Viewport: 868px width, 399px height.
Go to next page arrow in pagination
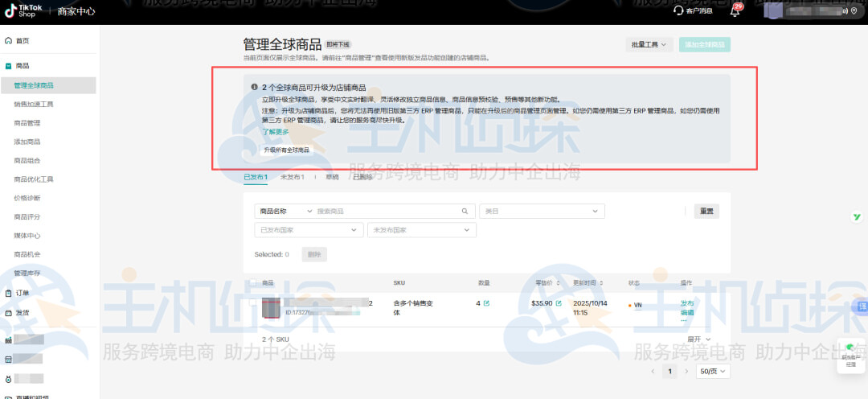pyautogui.click(x=687, y=372)
